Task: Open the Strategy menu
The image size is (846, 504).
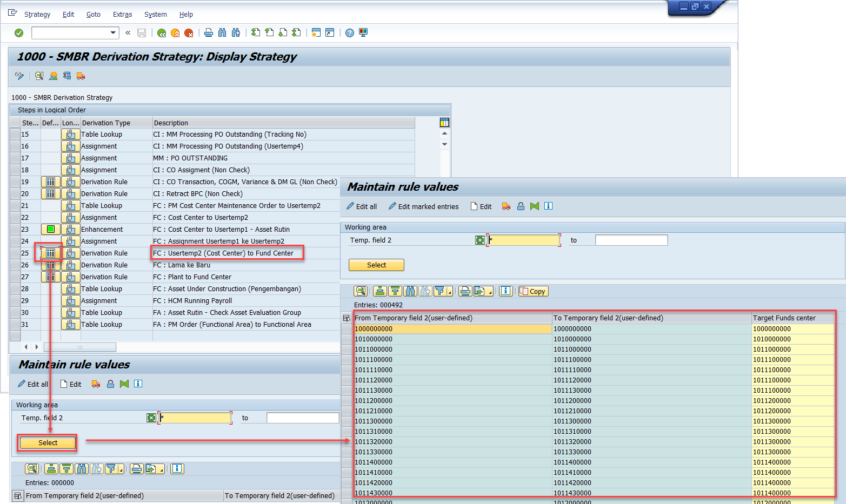Action: 37,14
